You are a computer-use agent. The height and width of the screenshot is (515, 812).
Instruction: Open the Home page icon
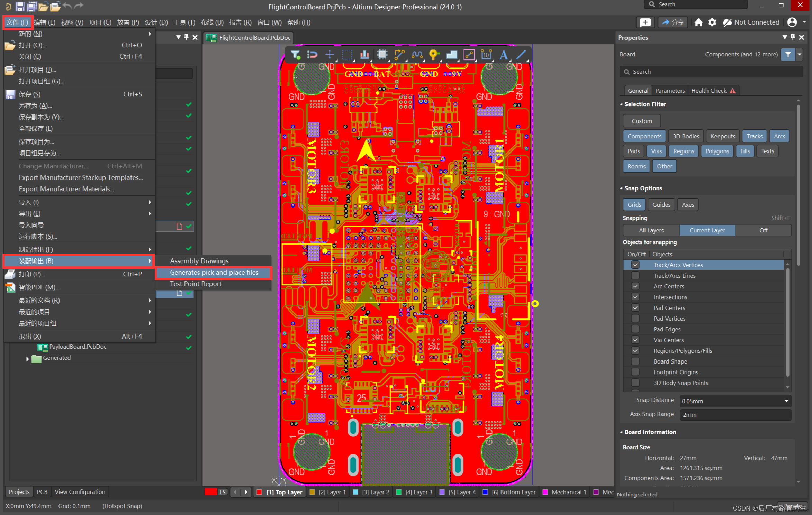pos(698,22)
